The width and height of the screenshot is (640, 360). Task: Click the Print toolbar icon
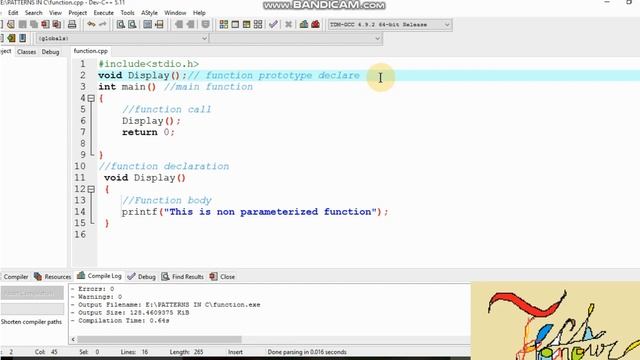pyautogui.click(x=72, y=24)
